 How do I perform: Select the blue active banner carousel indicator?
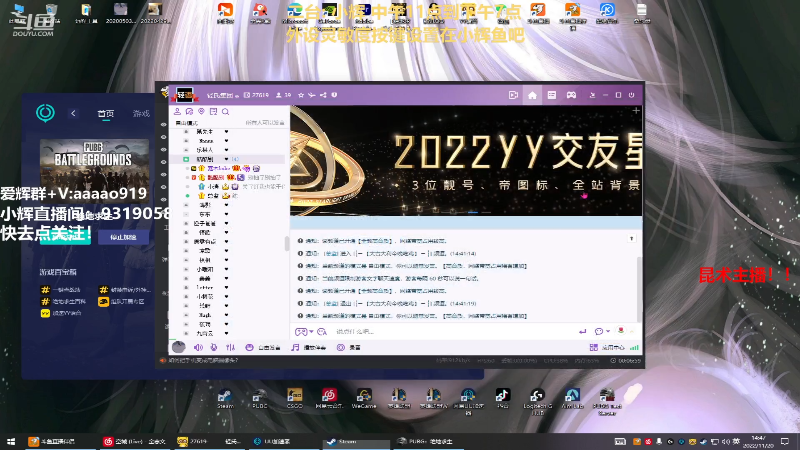coord(473,212)
